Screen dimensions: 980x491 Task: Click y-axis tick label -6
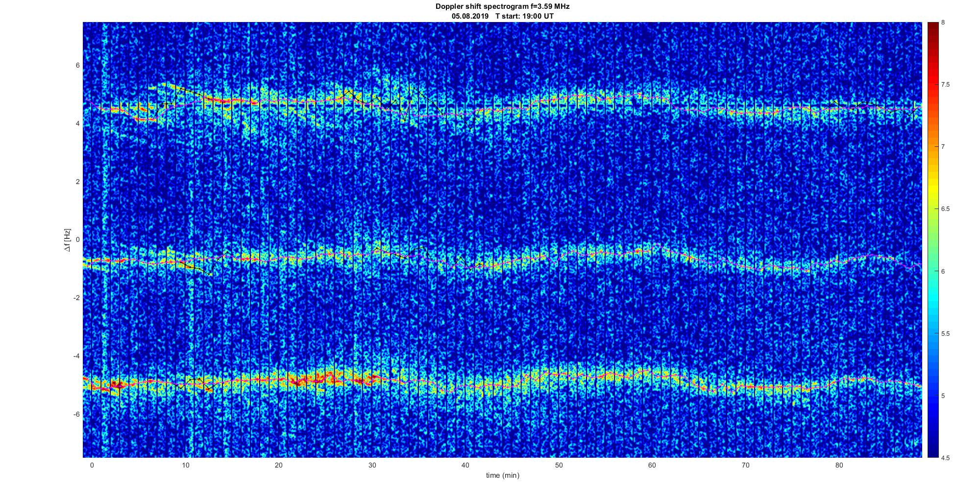77,415
